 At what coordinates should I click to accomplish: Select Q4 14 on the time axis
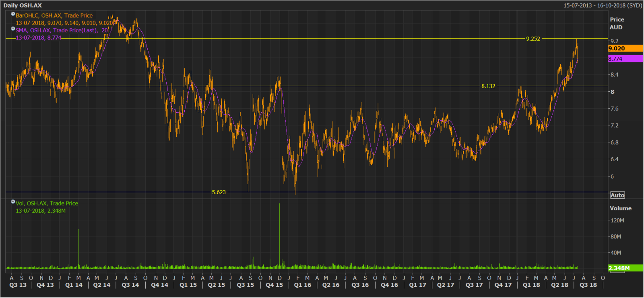(160, 285)
